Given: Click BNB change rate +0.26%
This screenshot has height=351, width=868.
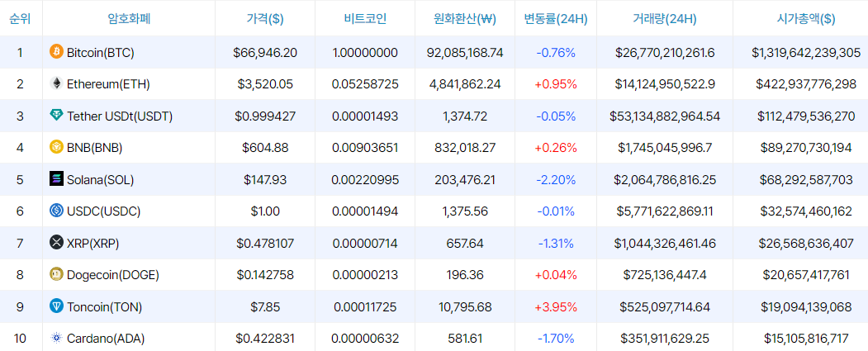Looking at the screenshot, I should (x=556, y=148).
